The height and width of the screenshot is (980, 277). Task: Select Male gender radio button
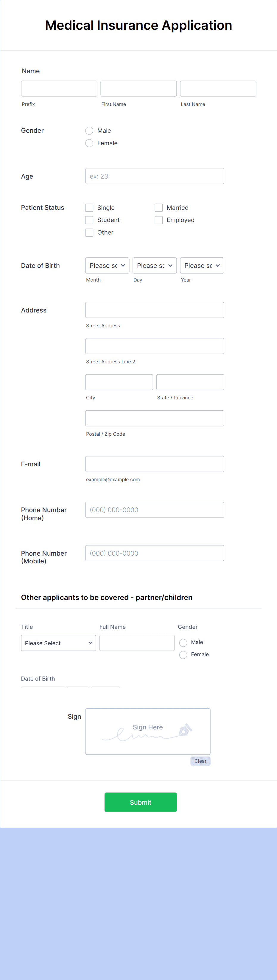[89, 130]
